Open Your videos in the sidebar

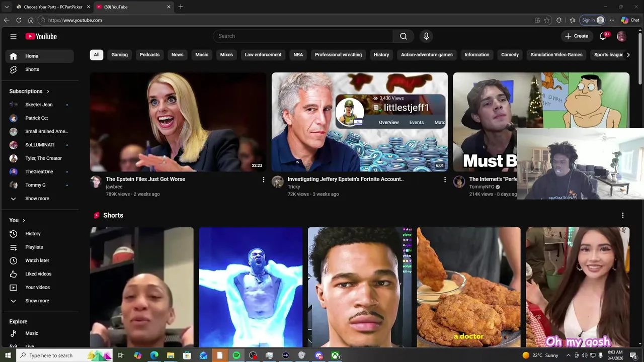(x=40, y=288)
